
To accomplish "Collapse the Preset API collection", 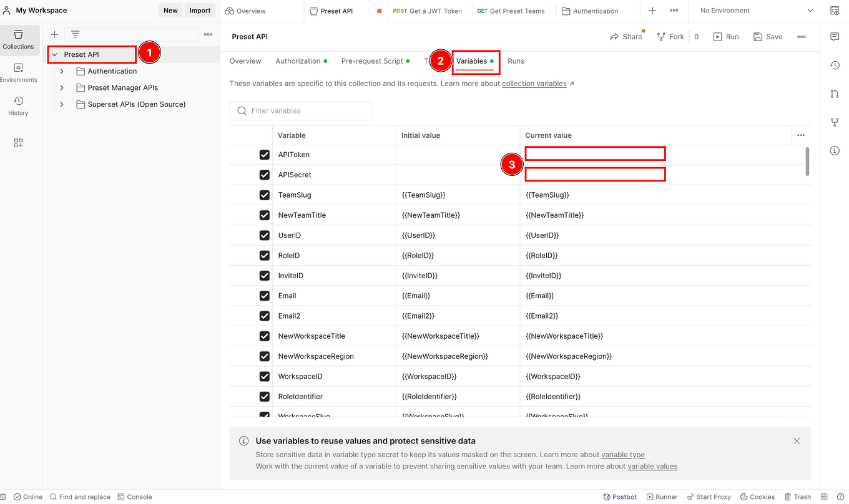I will [x=54, y=54].
